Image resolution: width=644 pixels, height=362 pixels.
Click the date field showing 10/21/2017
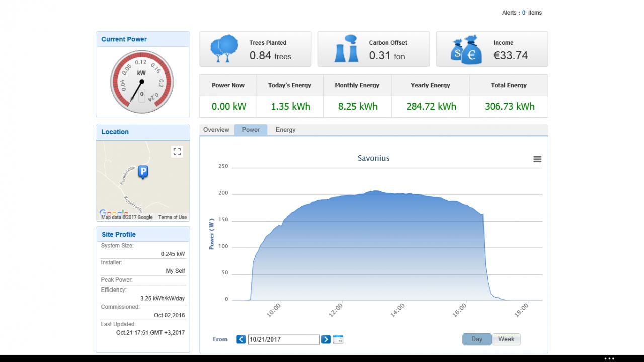click(284, 339)
